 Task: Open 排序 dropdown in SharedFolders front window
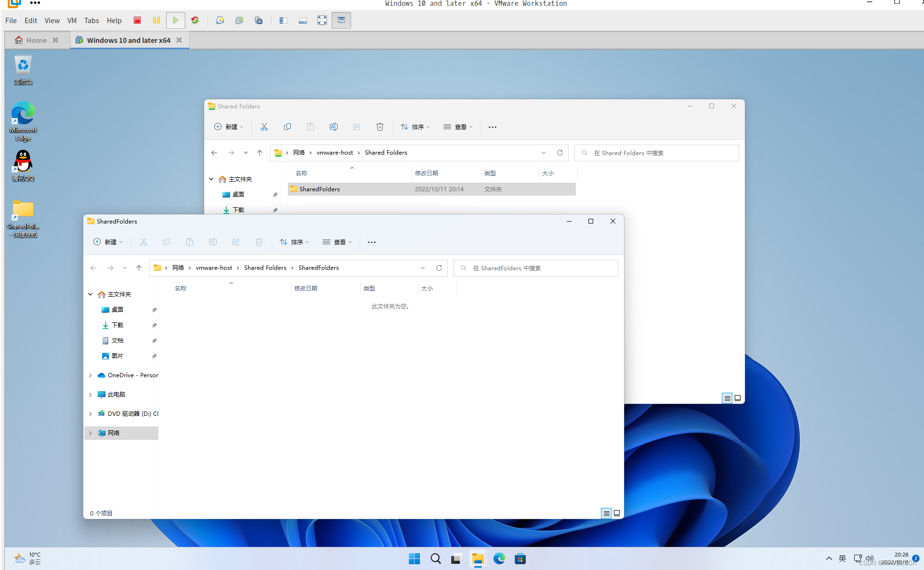(x=294, y=242)
